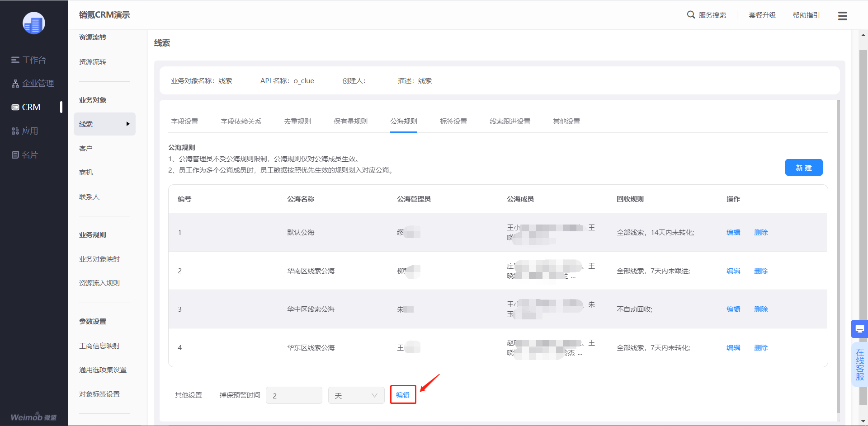The image size is (868, 426).
Task: Switch to the 去重规则 tab
Action: tap(297, 121)
